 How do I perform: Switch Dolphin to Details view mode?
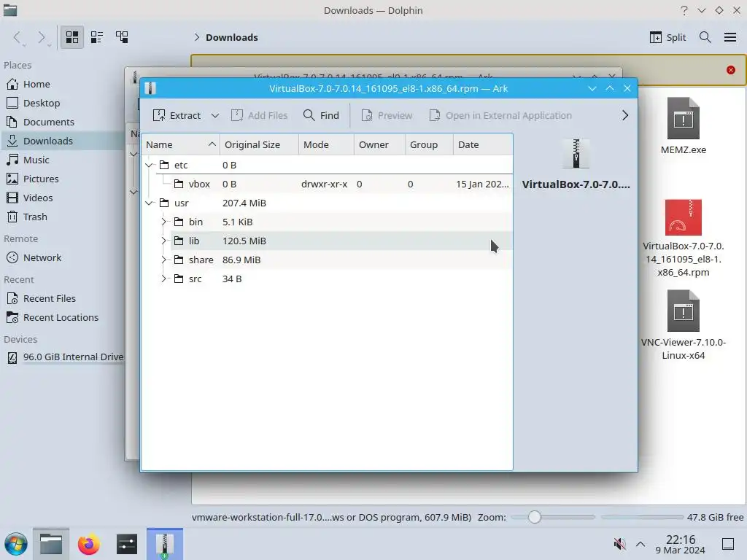pyautogui.click(x=122, y=37)
